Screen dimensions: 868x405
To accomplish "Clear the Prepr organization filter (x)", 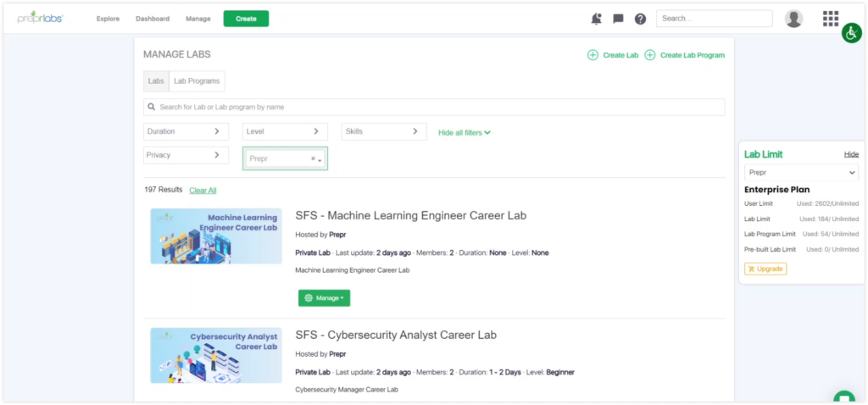I will pyautogui.click(x=313, y=158).
